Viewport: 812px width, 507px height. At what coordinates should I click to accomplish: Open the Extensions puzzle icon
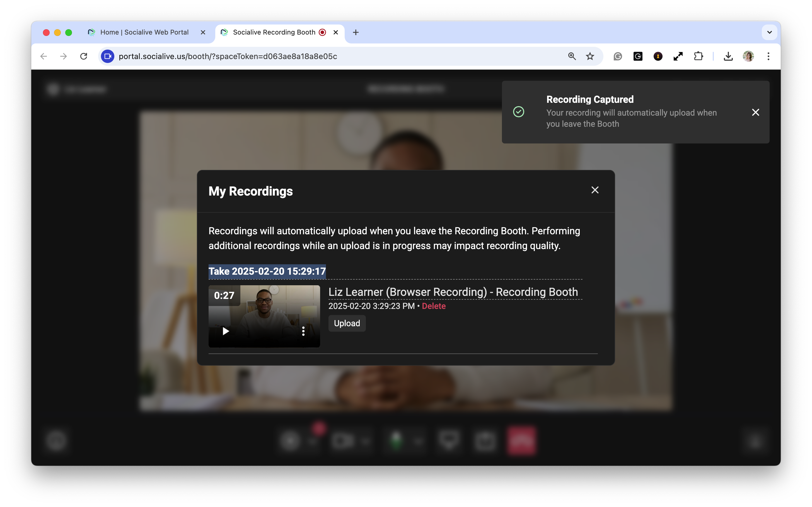coord(698,56)
